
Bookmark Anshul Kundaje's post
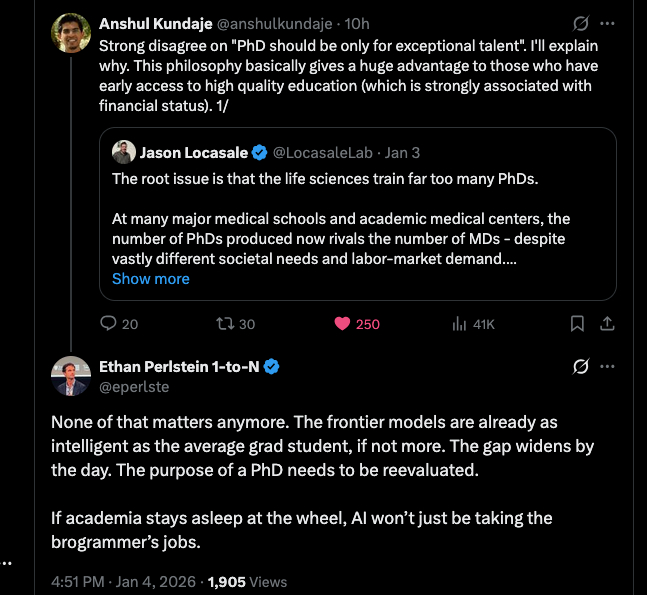[x=577, y=324]
